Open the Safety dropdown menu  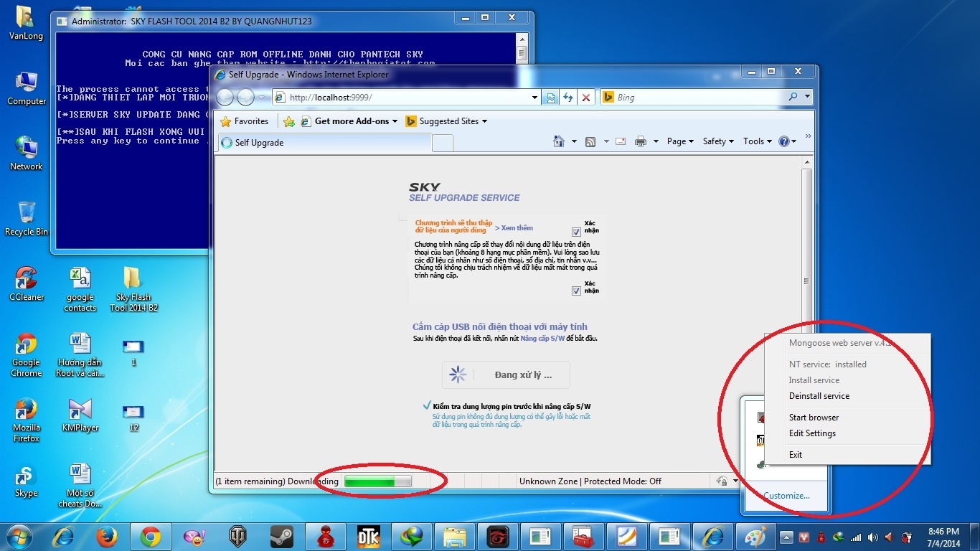pyautogui.click(x=717, y=141)
